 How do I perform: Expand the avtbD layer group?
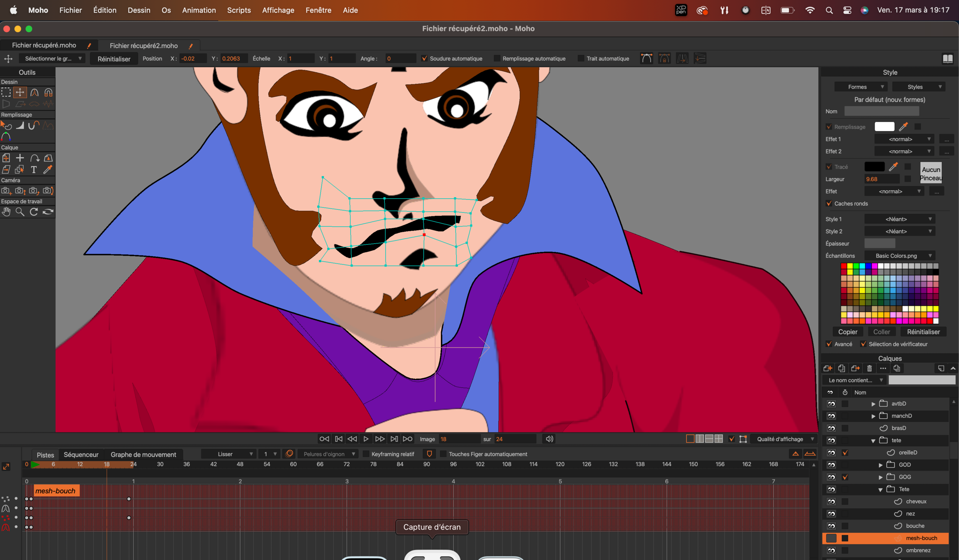coord(873,404)
